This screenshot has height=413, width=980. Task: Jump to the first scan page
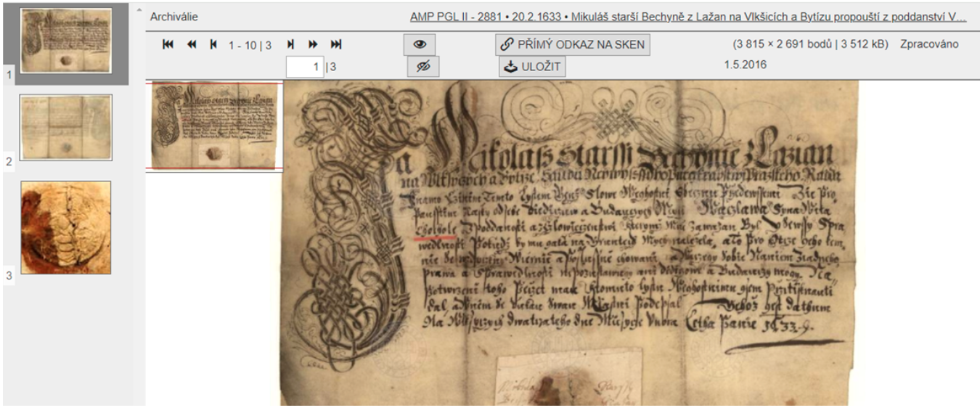click(x=168, y=44)
